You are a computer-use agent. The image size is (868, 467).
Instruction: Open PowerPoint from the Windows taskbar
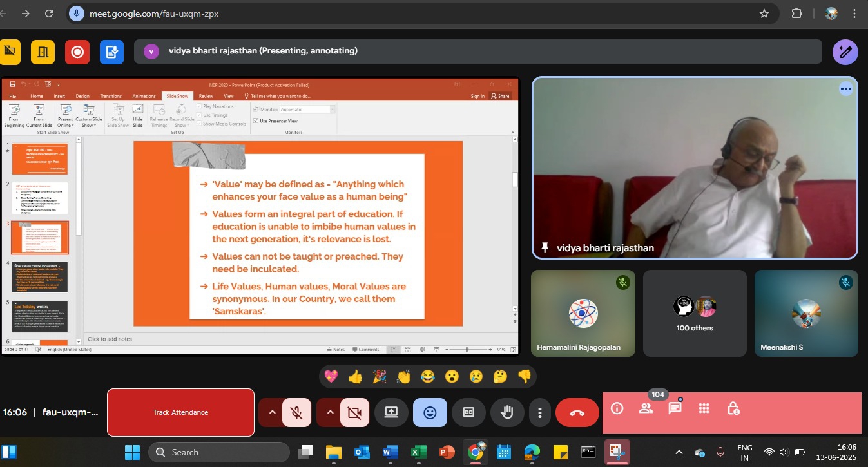click(x=447, y=452)
